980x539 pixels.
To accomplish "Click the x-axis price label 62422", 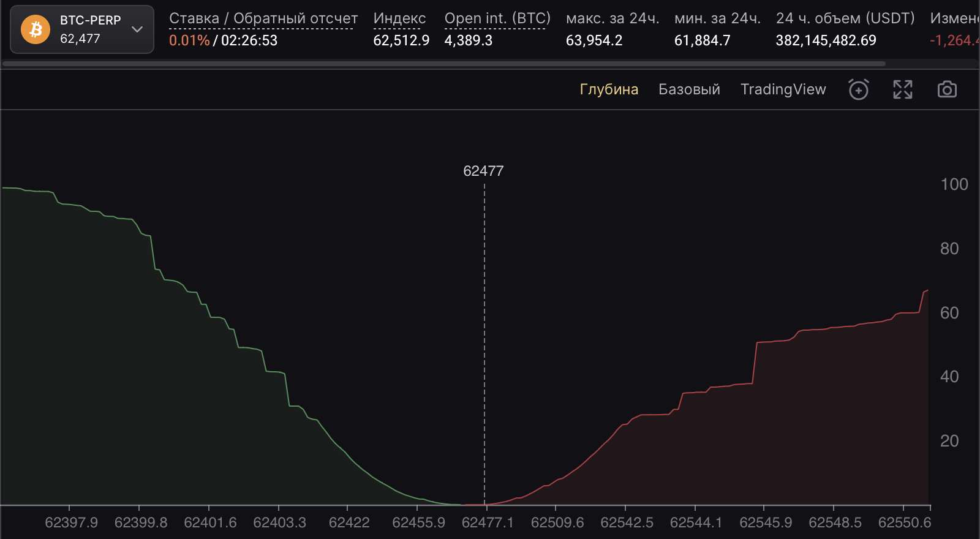I will (349, 522).
